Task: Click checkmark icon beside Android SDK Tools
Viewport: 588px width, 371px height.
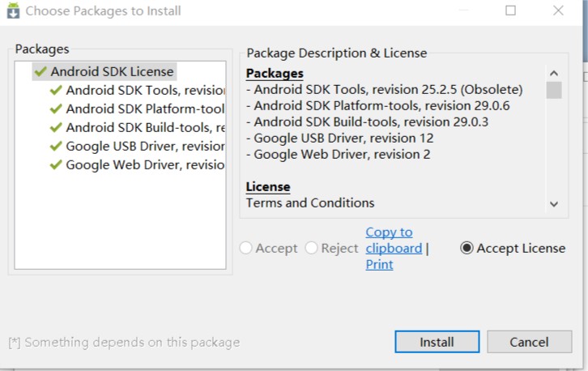Action: 56,91
